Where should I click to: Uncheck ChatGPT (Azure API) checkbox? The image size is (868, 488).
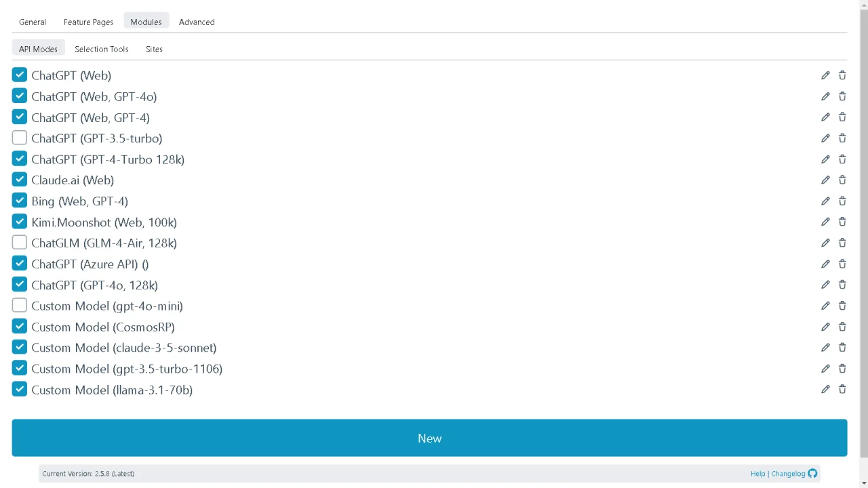(19, 263)
